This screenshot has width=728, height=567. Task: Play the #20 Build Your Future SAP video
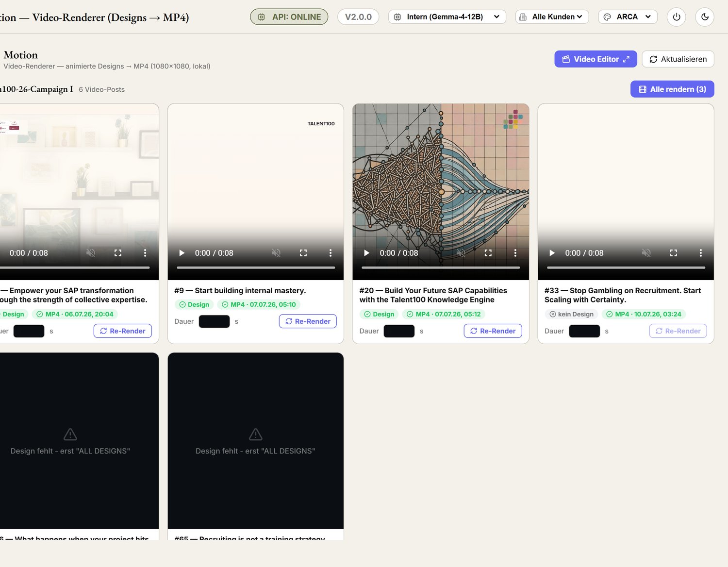point(367,253)
